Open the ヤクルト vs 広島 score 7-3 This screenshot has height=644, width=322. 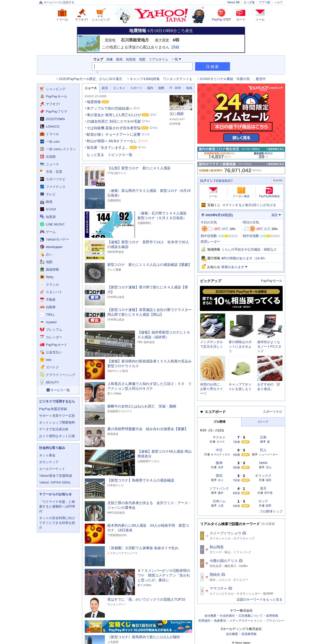point(241,437)
